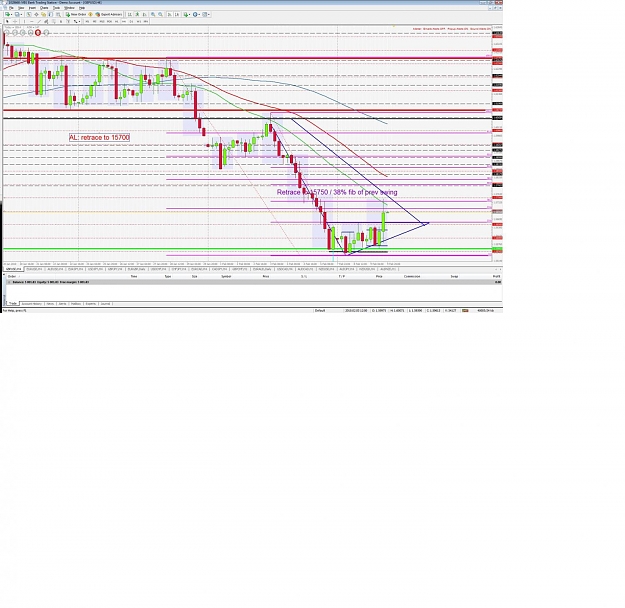This screenshot has width=625, height=608.
Task: Switch timeframe to M15
Action: (x=102, y=21)
